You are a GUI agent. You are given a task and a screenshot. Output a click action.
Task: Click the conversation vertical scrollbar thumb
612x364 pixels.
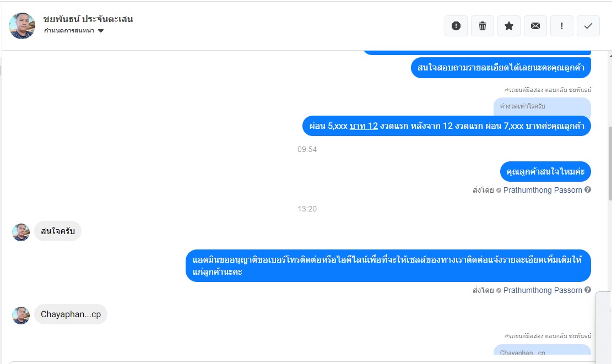pyautogui.click(x=609, y=164)
